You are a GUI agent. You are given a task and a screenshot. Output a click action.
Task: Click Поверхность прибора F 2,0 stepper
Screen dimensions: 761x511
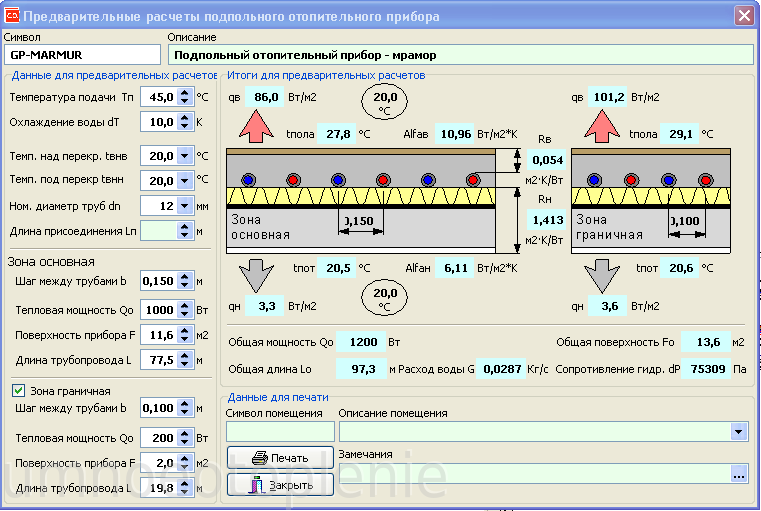tap(184, 463)
